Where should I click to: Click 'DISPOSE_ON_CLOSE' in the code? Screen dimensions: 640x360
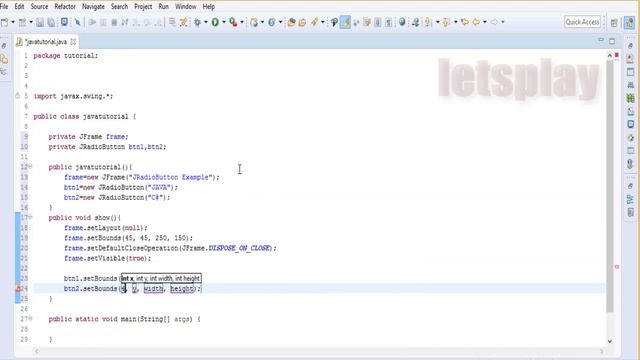tap(239, 248)
